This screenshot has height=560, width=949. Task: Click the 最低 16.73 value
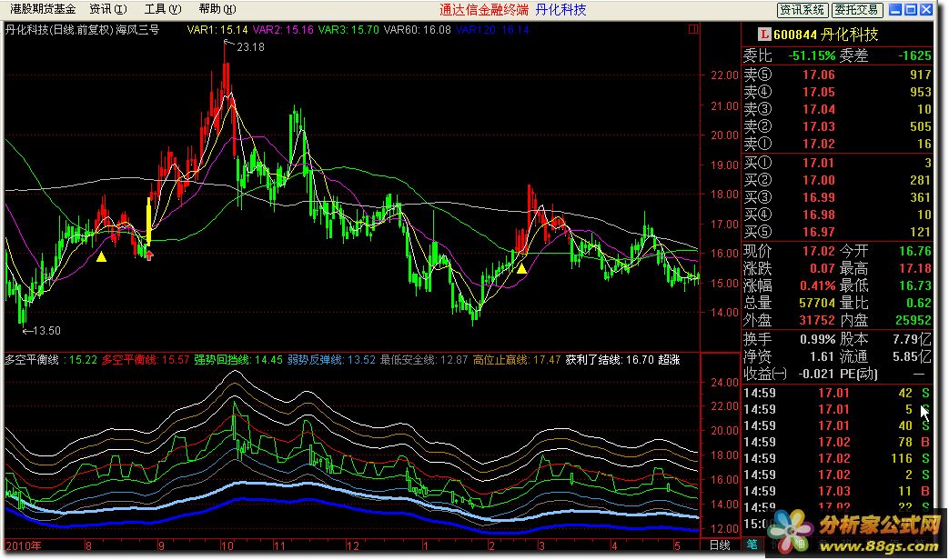pyautogui.click(x=915, y=285)
